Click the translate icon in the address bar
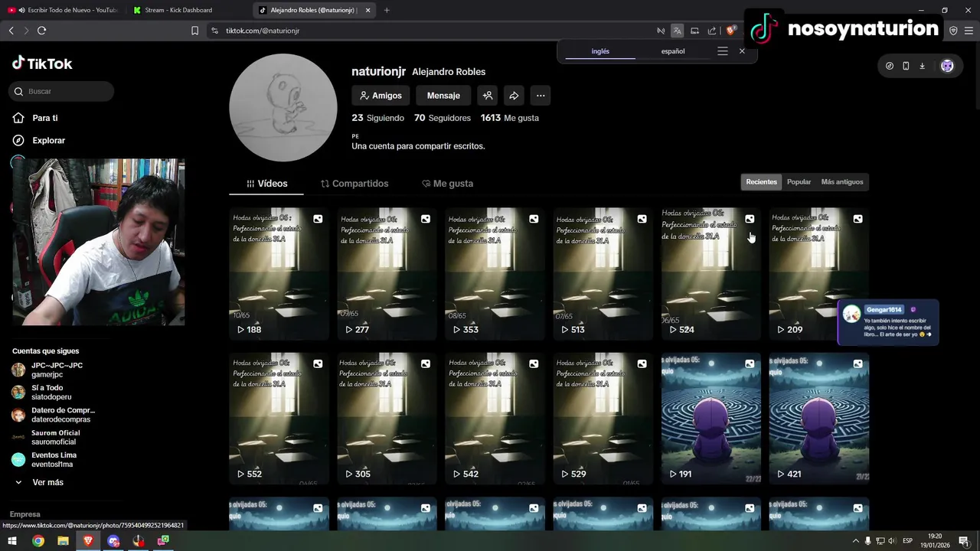980x551 pixels. click(678, 31)
